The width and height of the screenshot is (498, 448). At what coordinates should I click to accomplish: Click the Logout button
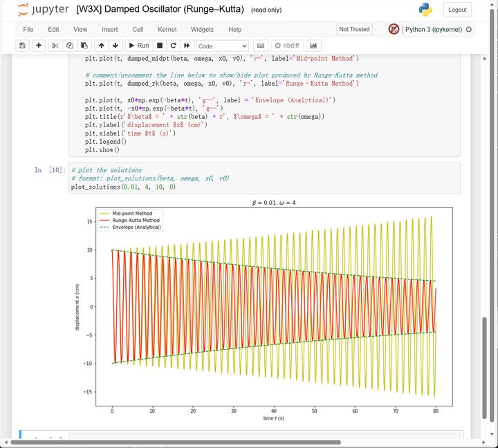(x=457, y=10)
